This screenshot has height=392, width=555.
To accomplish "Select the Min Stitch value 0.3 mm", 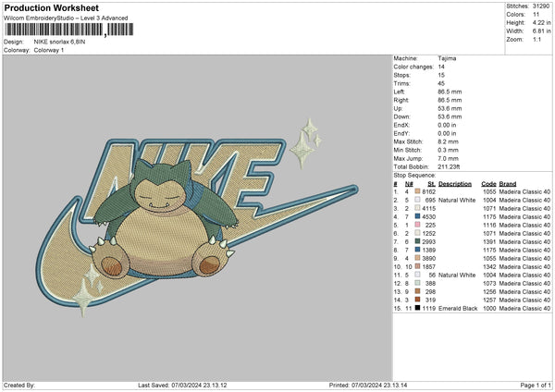I will (448, 150).
